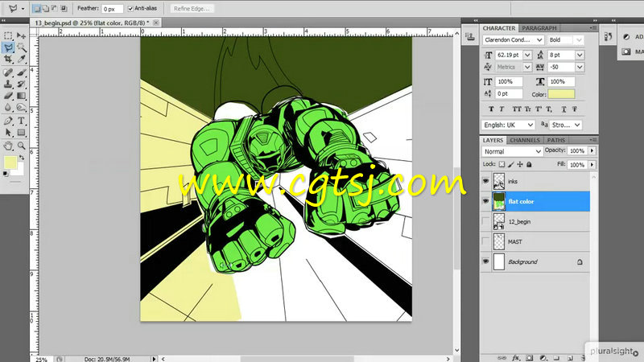Toggle Faux Bold style
Screen dimensions: 644x362
pyautogui.click(x=491, y=109)
